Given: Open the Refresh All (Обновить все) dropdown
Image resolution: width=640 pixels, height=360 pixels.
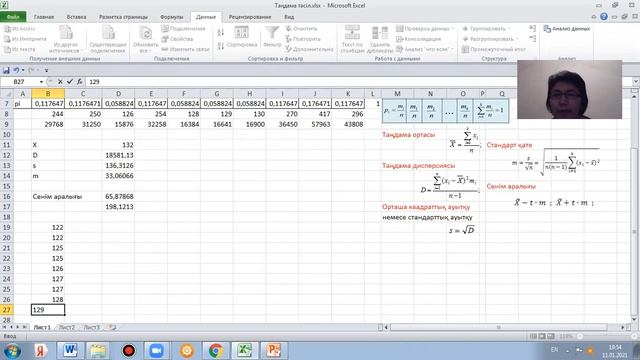Looking at the screenshot, I should click(x=145, y=39).
